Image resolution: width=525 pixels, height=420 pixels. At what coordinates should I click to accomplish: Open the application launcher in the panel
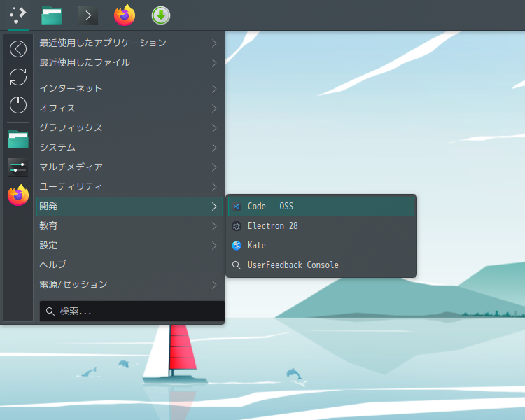(x=18, y=15)
